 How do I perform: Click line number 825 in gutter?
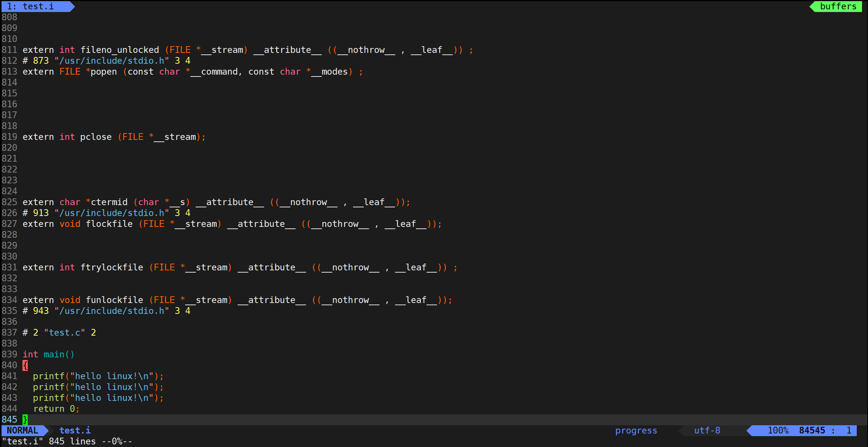pos(9,202)
